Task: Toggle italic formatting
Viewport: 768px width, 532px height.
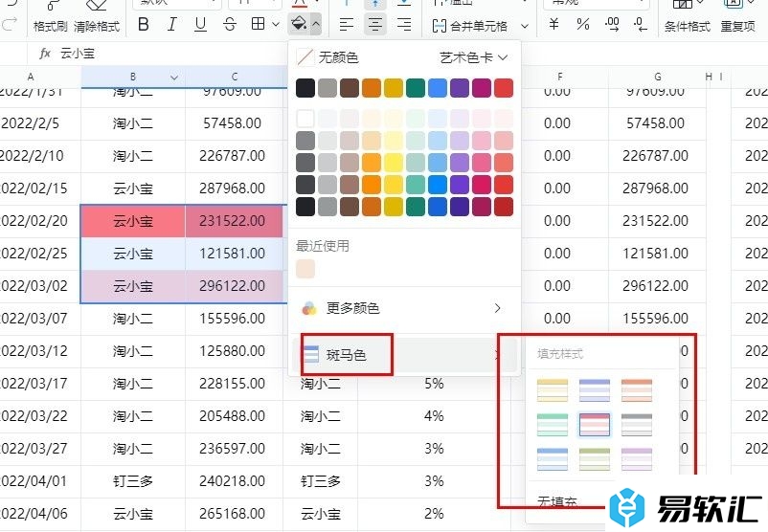Action: [172, 24]
